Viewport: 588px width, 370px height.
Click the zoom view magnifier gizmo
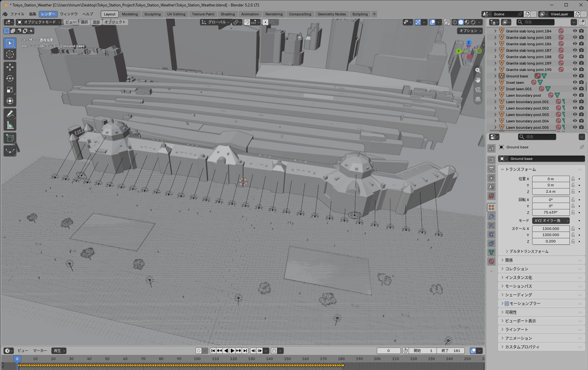coord(478,70)
